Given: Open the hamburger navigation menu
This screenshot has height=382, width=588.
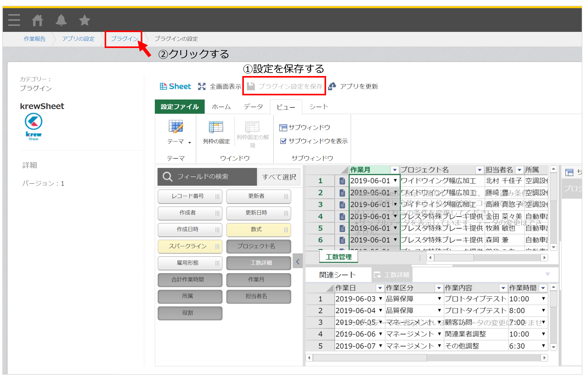Looking at the screenshot, I should [14, 20].
